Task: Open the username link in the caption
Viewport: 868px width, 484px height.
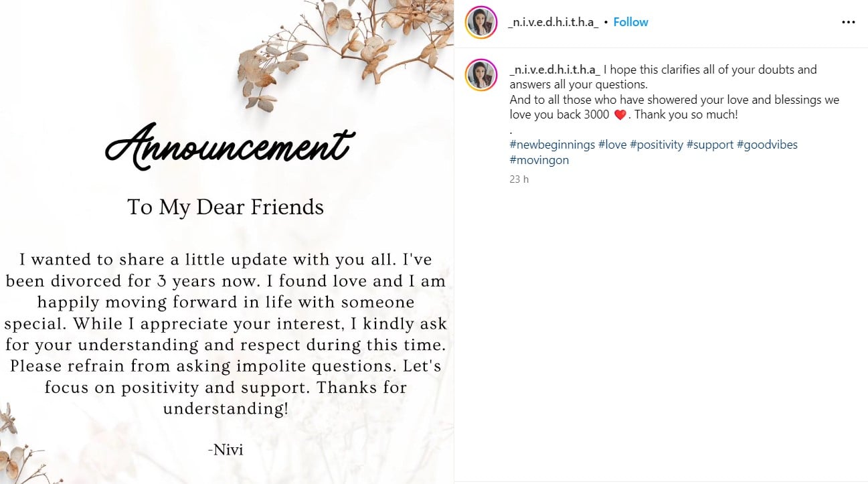Action: 555,70
